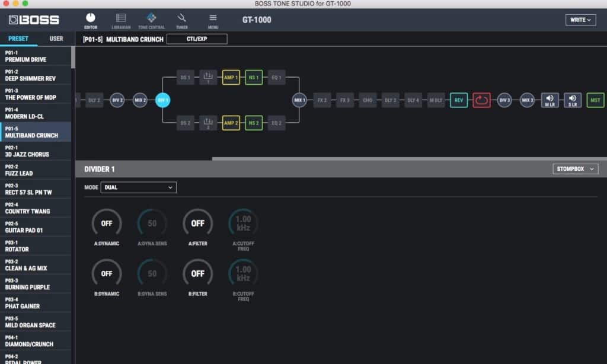Screen dimensions: 607x364
Task: Select preset P02-1 3D JAZZ CHORUS
Action: 36,151
